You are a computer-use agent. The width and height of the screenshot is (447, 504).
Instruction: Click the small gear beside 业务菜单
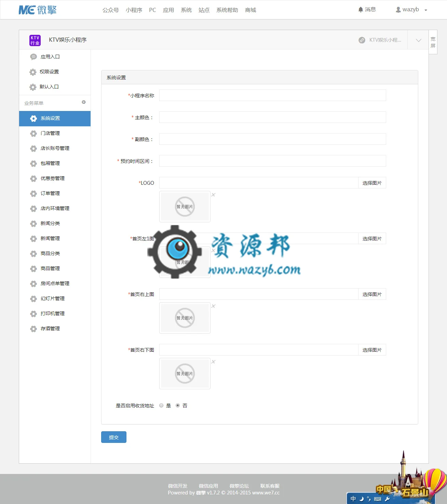pos(84,102)
